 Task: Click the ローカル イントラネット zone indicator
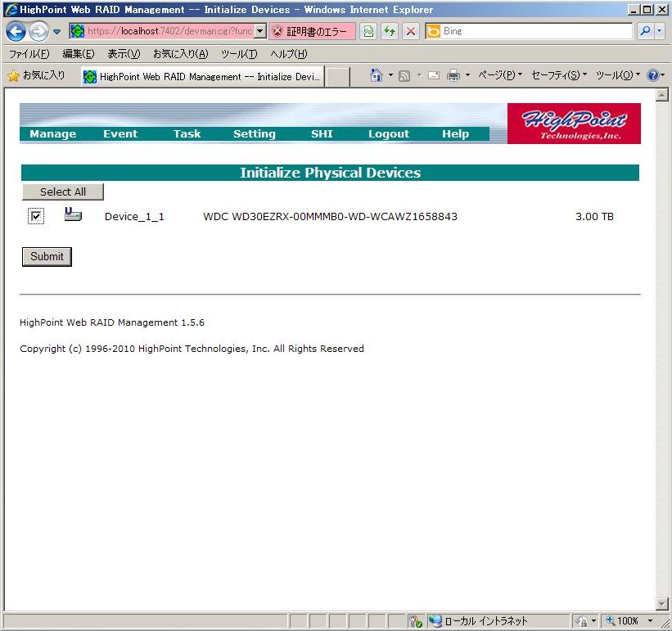click(479, 620)
